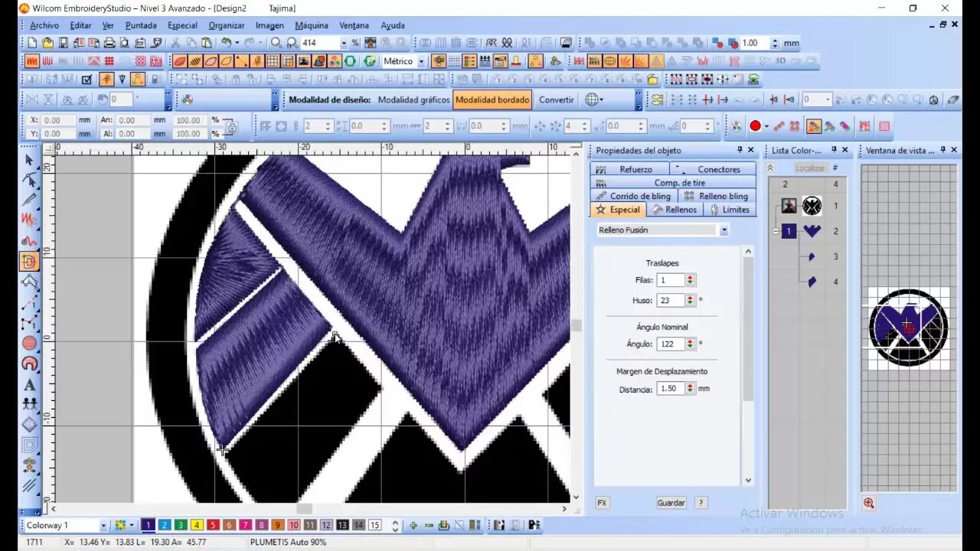Open the Máquina menu
The width and height of the screenshot is (980, 551).
point(312,25)
